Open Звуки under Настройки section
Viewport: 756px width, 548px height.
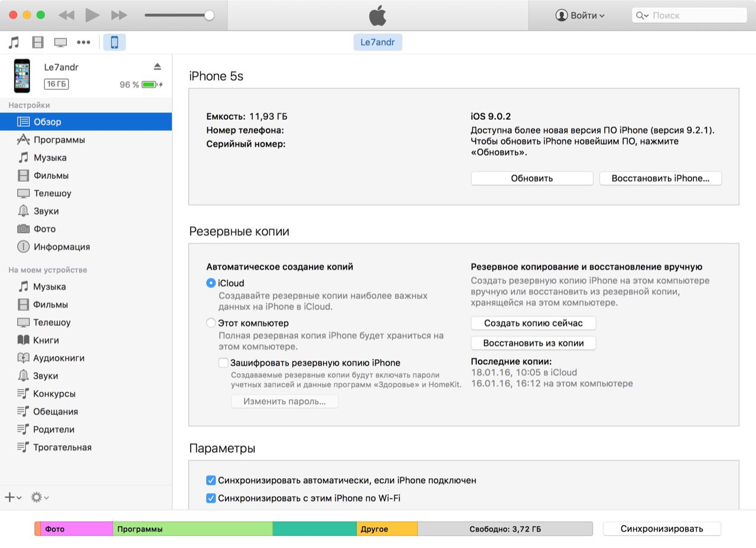coord(86,211)
